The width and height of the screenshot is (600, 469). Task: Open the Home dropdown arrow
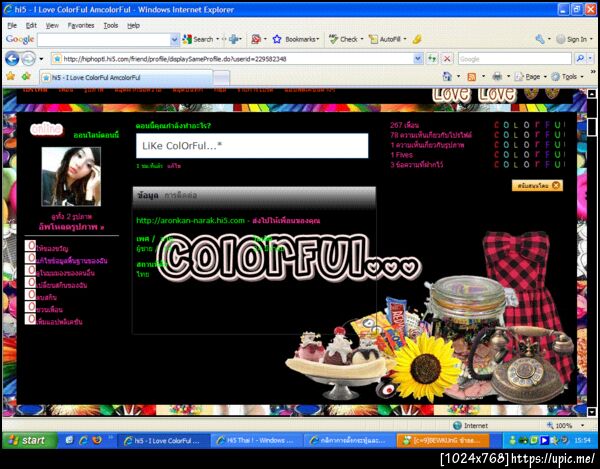point(458,77)
